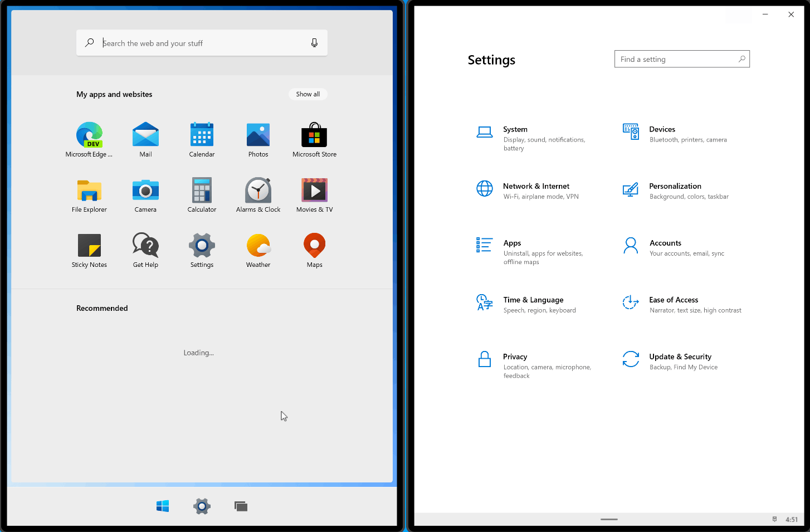Launch Sticky Notes

coord(89,245)
